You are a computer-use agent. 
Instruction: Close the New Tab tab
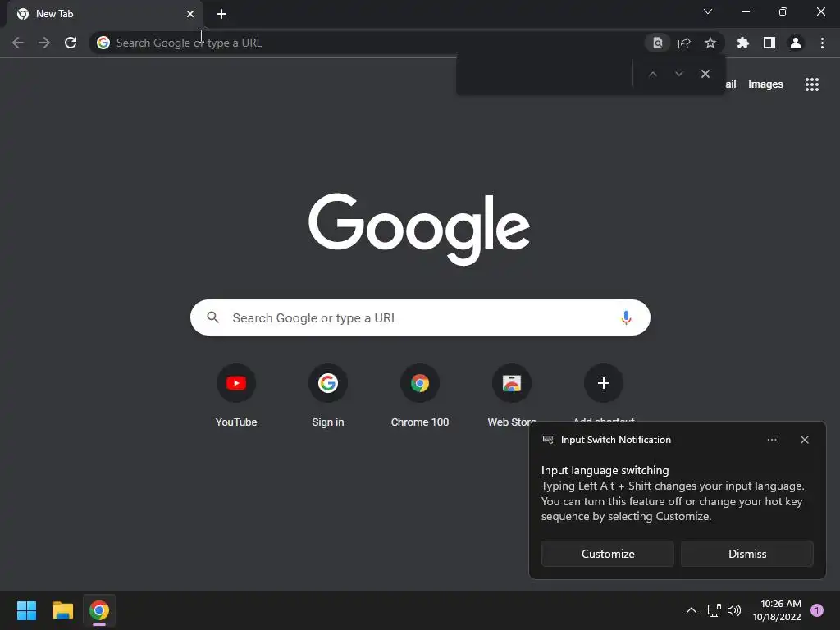click(190, 14)
